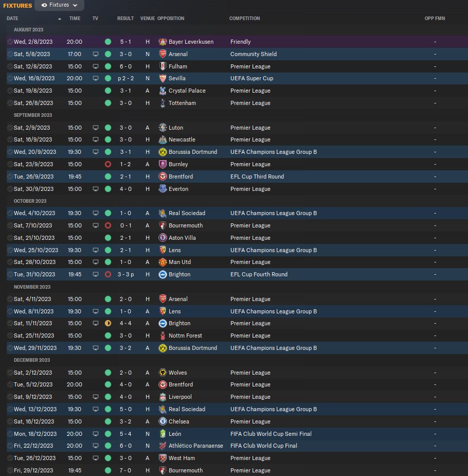Click the West Ham club badge
This screenshot has width=468, height=476.
[163, 458]
